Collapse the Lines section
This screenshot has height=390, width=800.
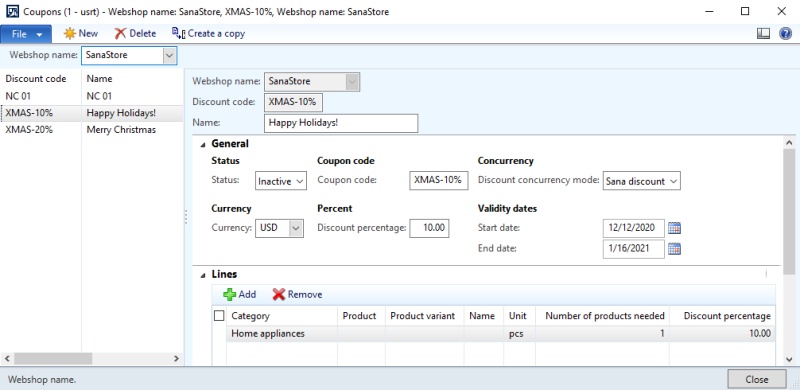(203, 275)
